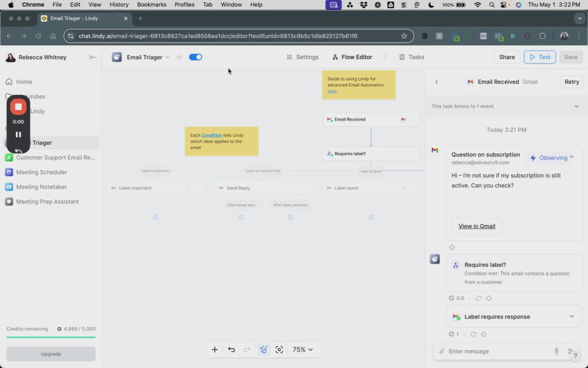588x368 pixels.
Task: Go back with the panel's left chevron
Action: tap(436, 82)
